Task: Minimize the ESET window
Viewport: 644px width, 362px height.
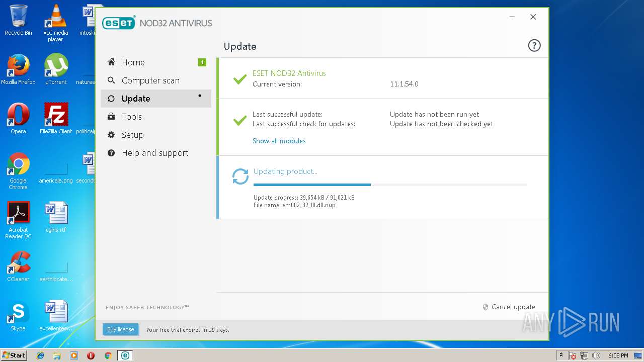Action: click(512, 17)
